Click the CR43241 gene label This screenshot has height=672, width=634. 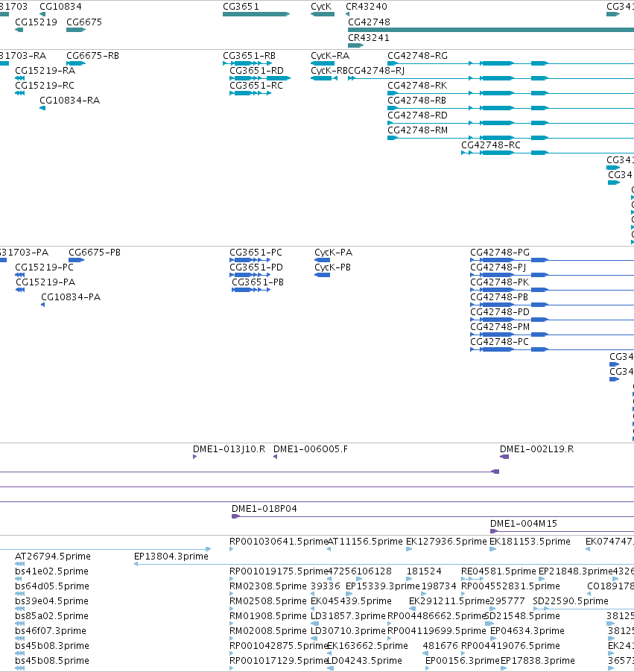pyautogui.click(x=369, y=38)
